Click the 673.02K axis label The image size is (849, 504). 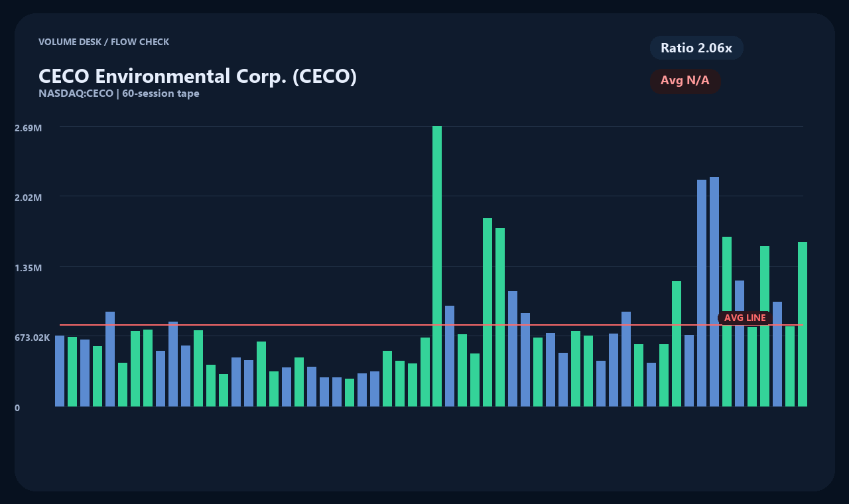[33, 338]
